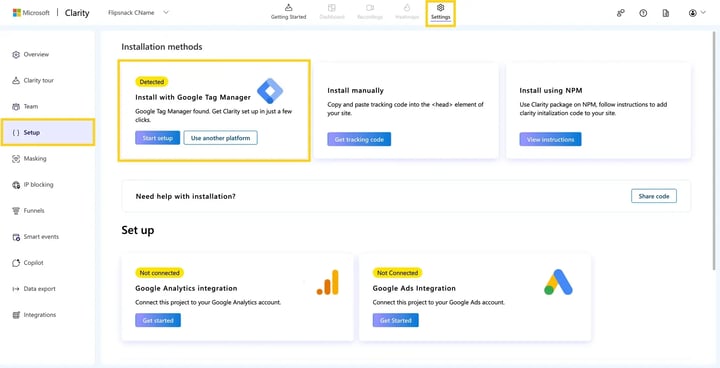This screenshot has width=720, height=368.
Task: Click the Google Ads logo
Action: click(558, 282)
